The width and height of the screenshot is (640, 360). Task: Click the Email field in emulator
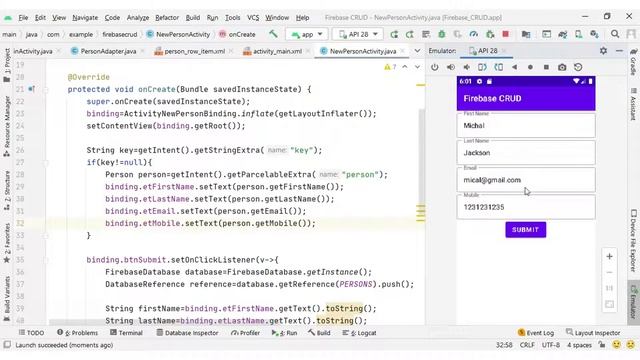tap(526, 180)
